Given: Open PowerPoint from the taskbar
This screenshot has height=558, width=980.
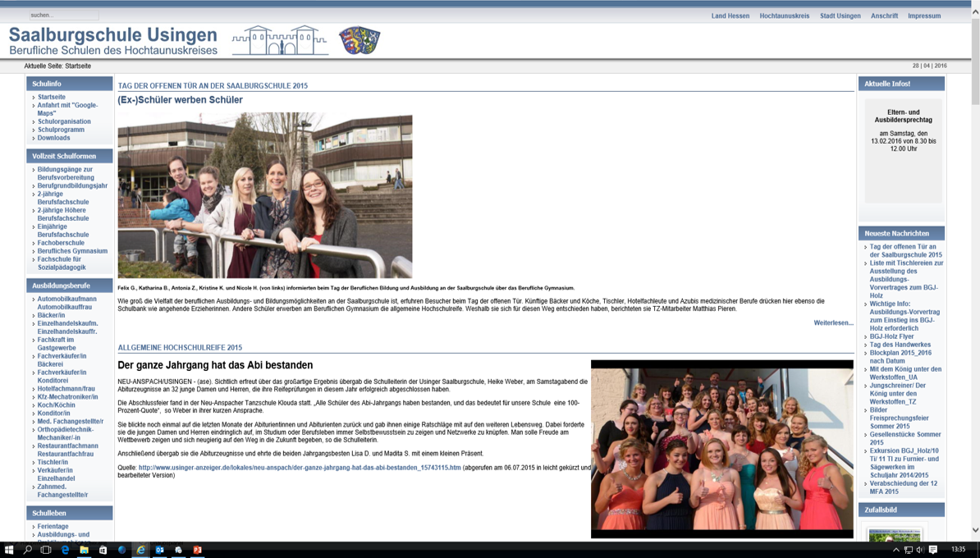Looking at the screenshot, I should coord(198,550).
